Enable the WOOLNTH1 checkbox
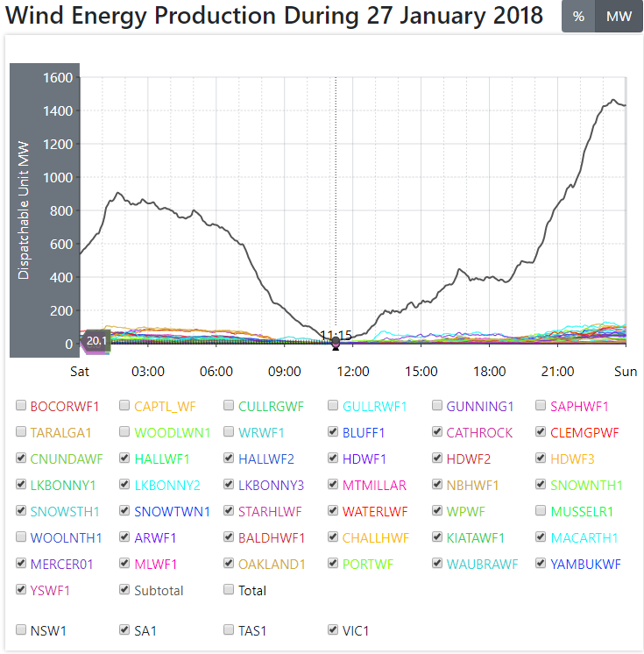This screenshot has width=644, height=654. (x=21, y=537)
